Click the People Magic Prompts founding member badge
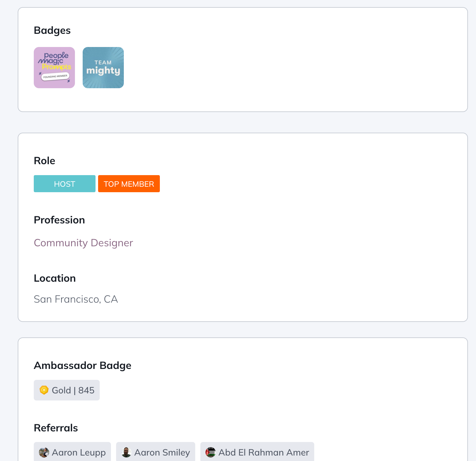The height and width of the screenshot is (461, 476). coord(54,67)
